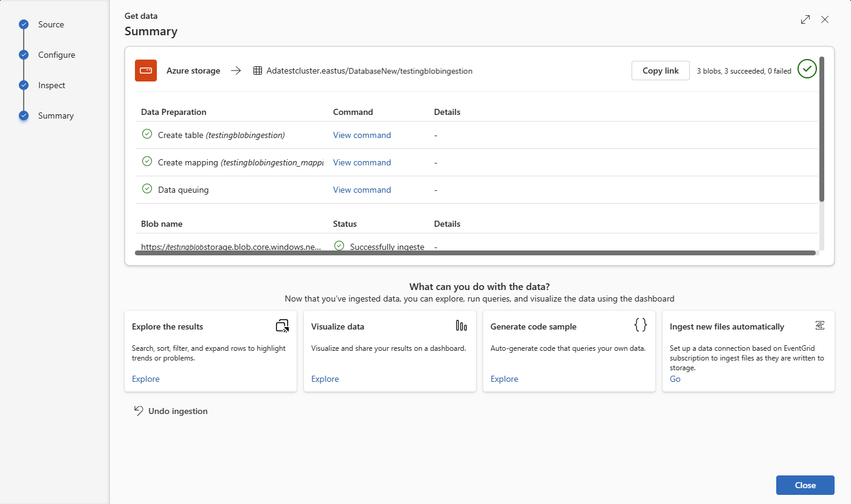View command for Create mapping
This screenshot has width=851, height=504.
pos(362,162)
